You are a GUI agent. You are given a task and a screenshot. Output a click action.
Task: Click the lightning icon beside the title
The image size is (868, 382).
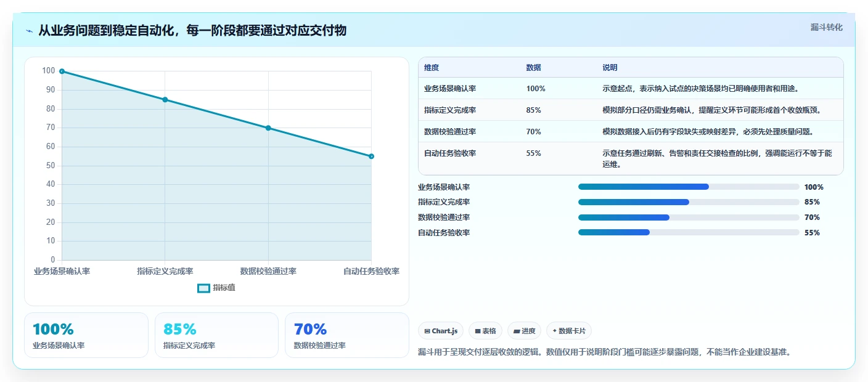pos(30,30)
